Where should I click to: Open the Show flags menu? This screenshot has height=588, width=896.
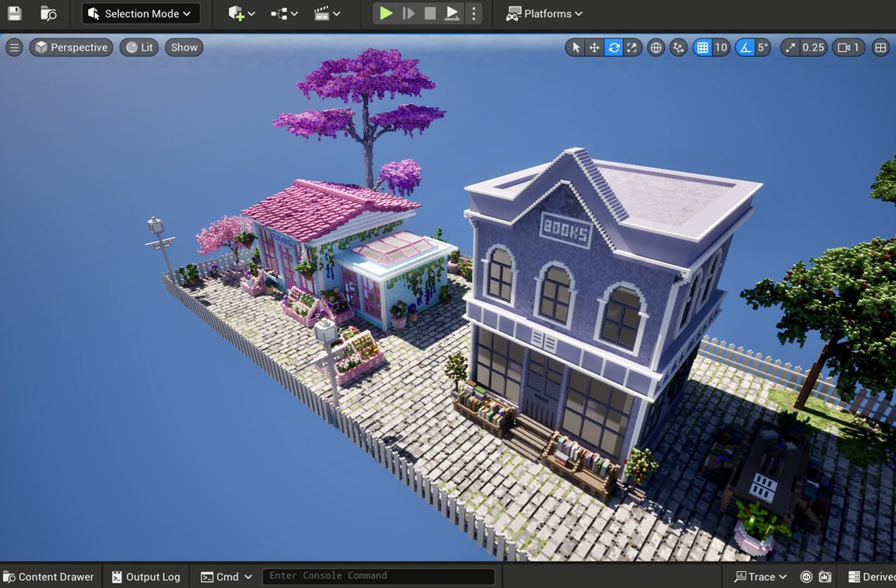(x=184, y=47)
